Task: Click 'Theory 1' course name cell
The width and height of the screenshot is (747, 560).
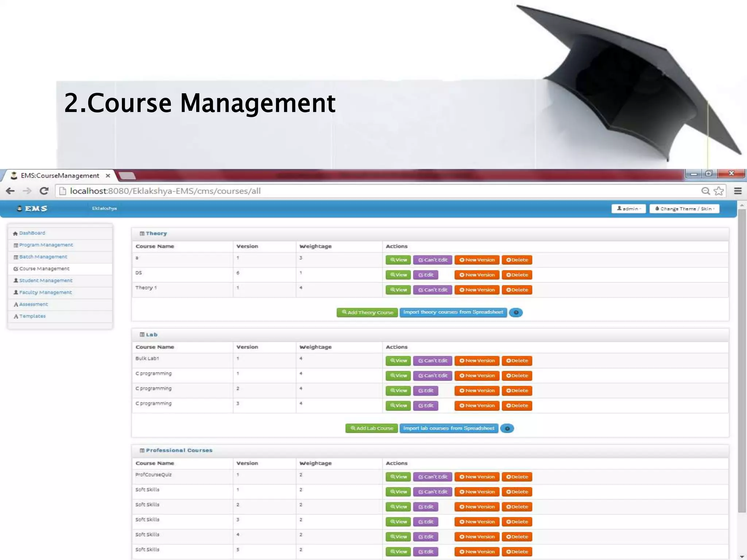Action: 182,290
